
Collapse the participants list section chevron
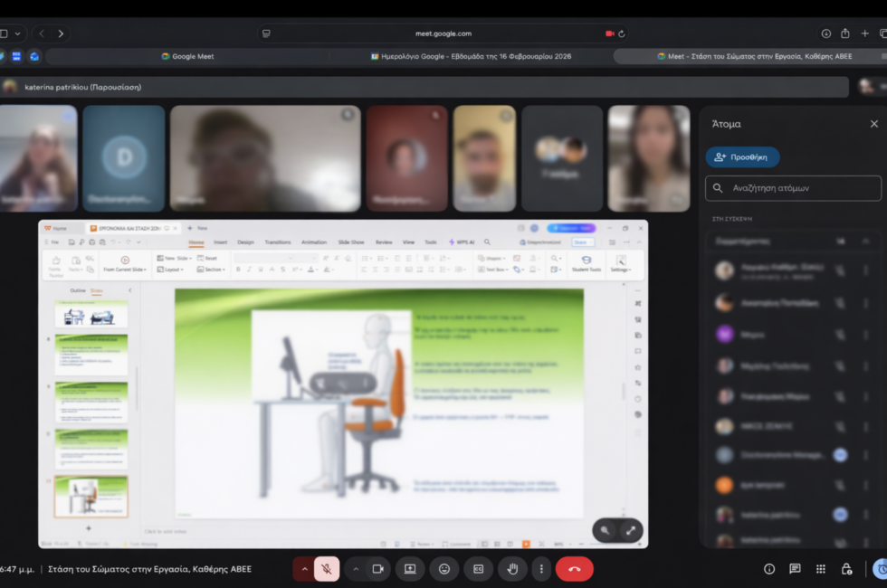click(x=866, y=242)
